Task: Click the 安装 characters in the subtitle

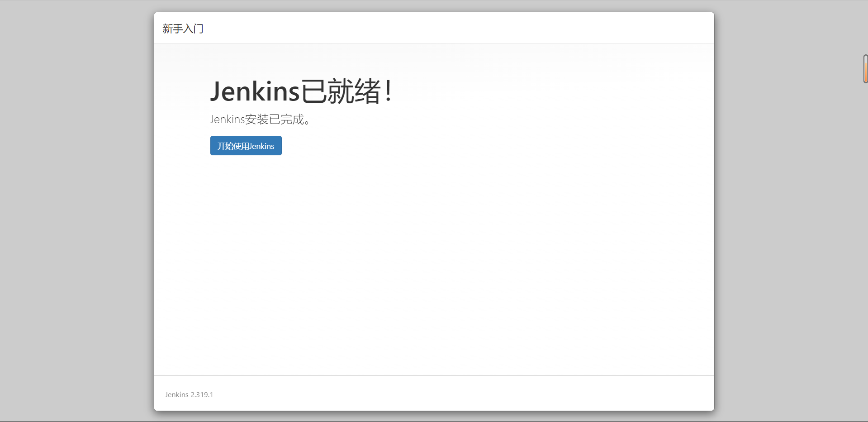Action: (256, 120)
